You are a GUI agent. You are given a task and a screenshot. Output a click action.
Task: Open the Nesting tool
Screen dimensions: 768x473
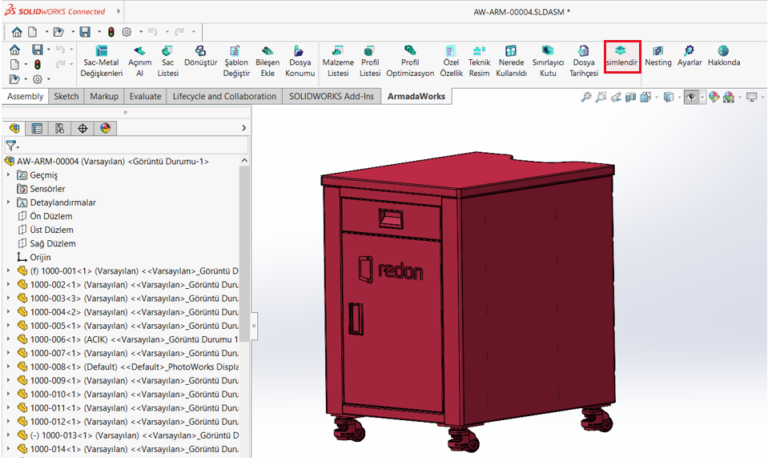point(658,55)
